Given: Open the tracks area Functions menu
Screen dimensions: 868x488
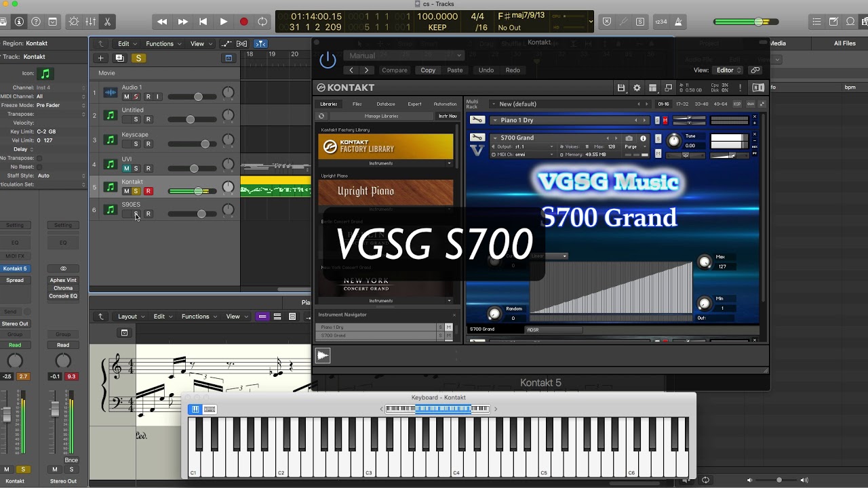Looking at the screenshot, I should [163, 43].
